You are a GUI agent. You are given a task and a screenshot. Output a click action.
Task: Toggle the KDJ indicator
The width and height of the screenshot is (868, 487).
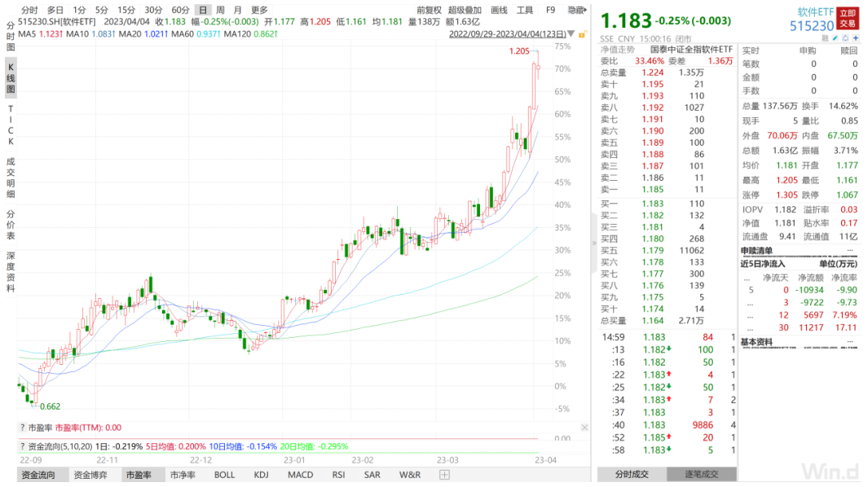click(261, 475)
